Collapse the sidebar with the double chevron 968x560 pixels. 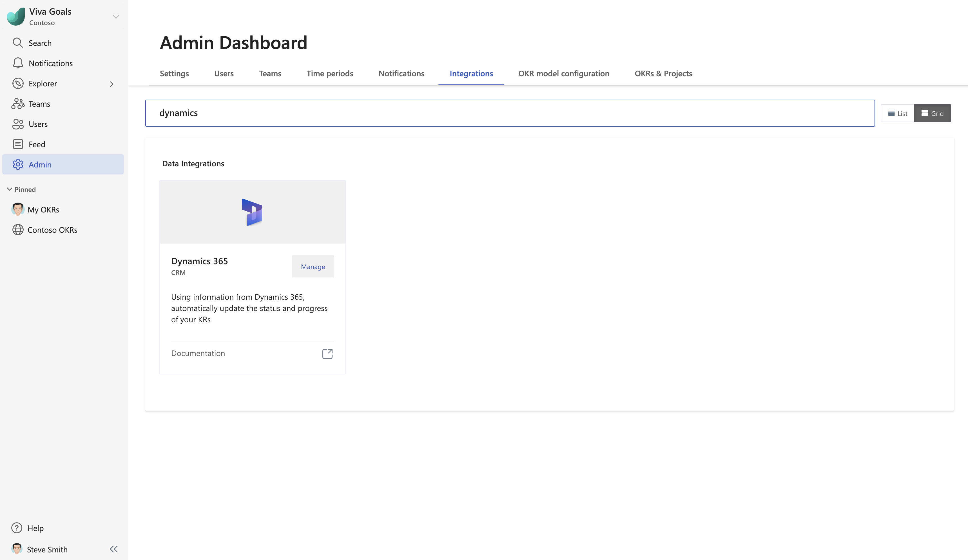[x=114, y=549]
